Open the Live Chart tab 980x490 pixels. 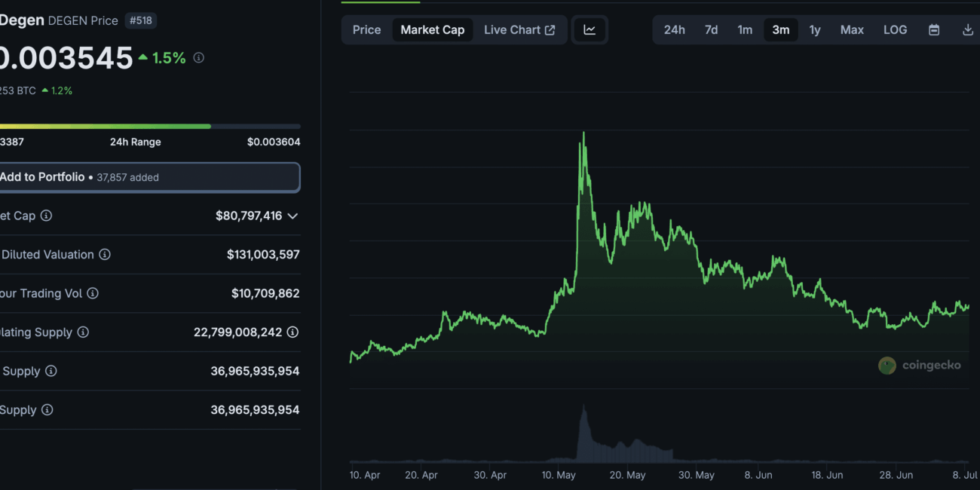[x=519, y=30]
